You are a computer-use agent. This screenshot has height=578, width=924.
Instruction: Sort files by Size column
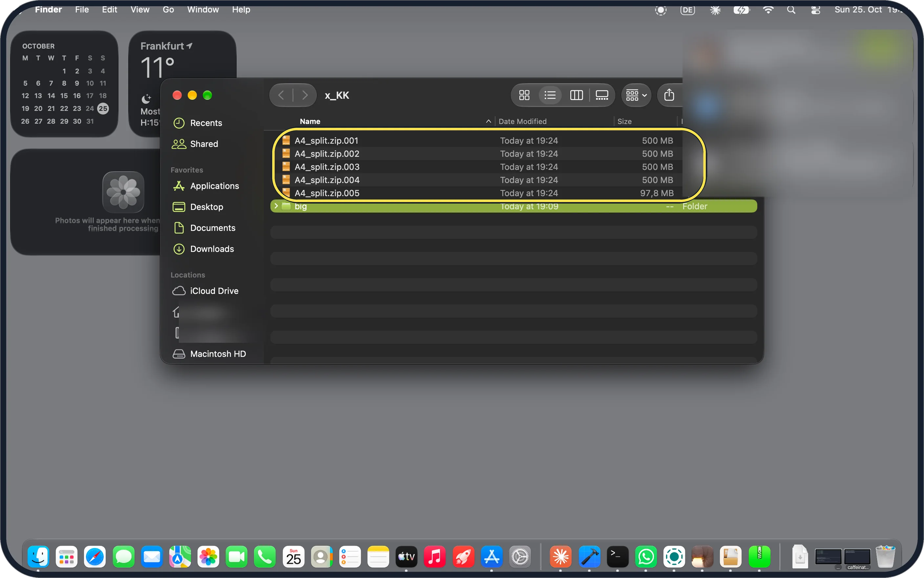[x=624, y=121]
